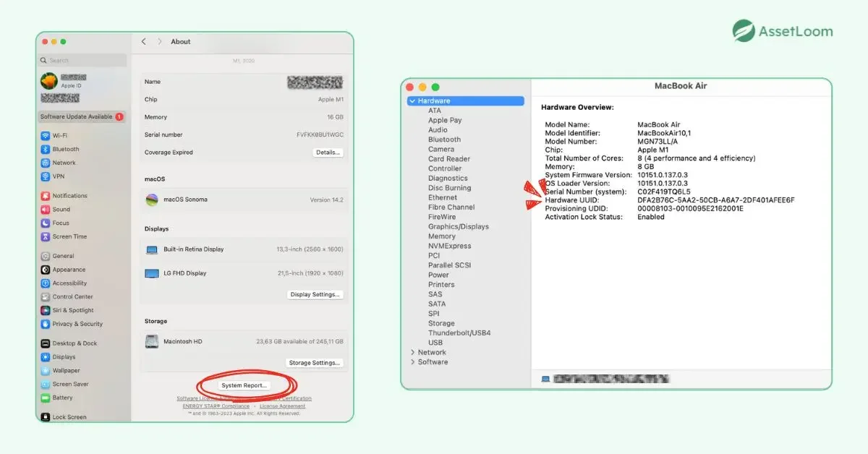Select Bluetooth in System Information hardware list
The image size is (868, 454).
[x=444, y=140]
